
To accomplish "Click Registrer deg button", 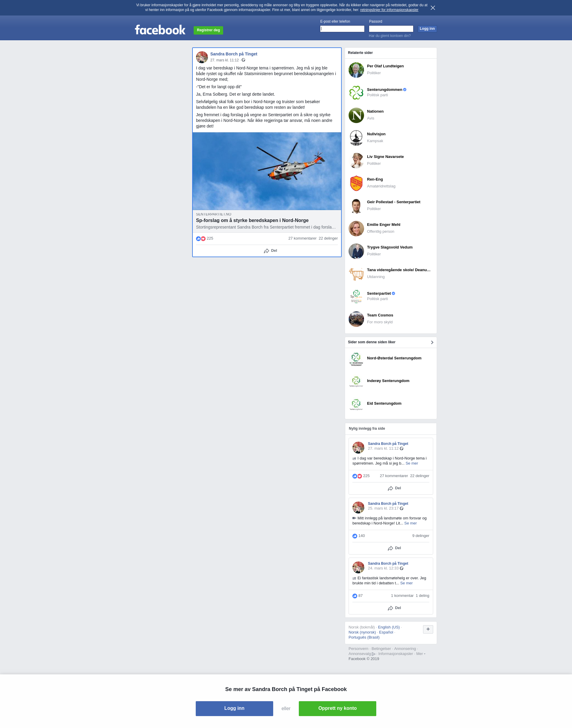I will [x=208, y=30].
